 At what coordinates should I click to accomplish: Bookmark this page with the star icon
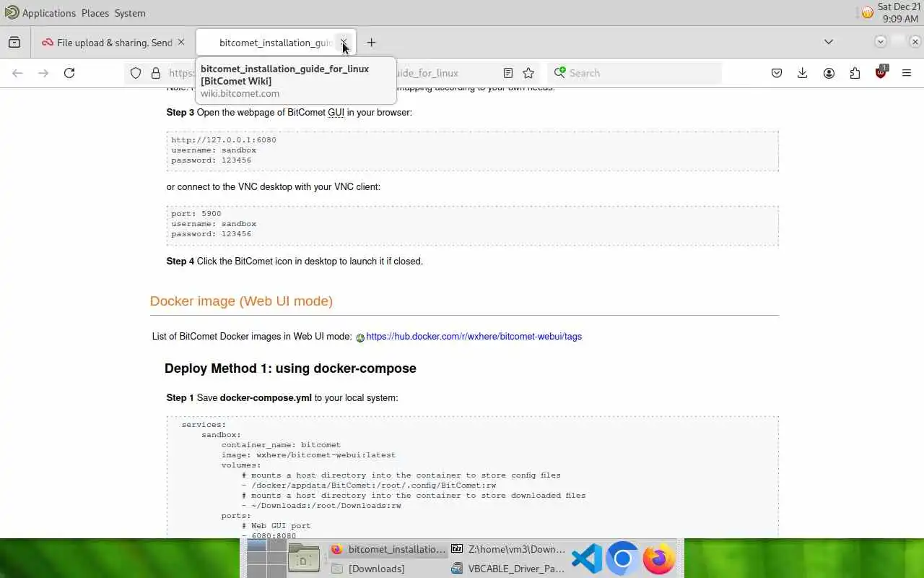tap(528, 73)
